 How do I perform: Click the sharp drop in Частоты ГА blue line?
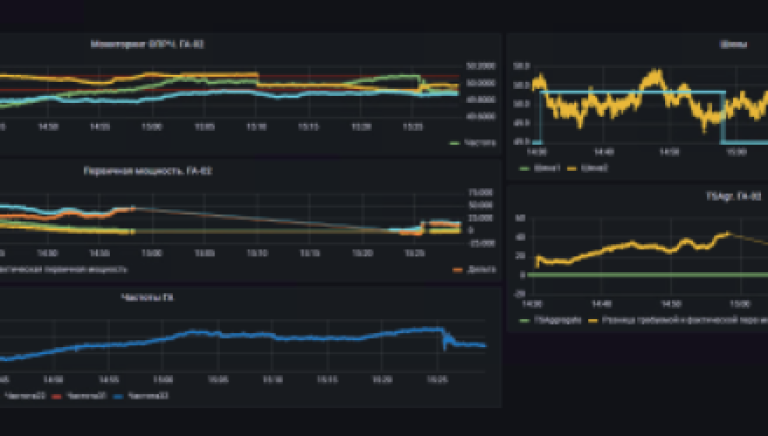443,338
